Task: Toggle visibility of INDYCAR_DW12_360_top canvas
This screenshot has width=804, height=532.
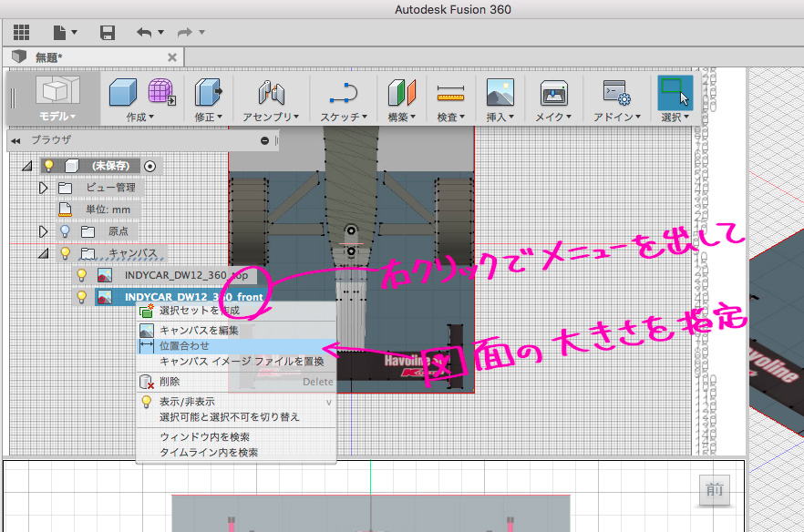Action: 81,275
